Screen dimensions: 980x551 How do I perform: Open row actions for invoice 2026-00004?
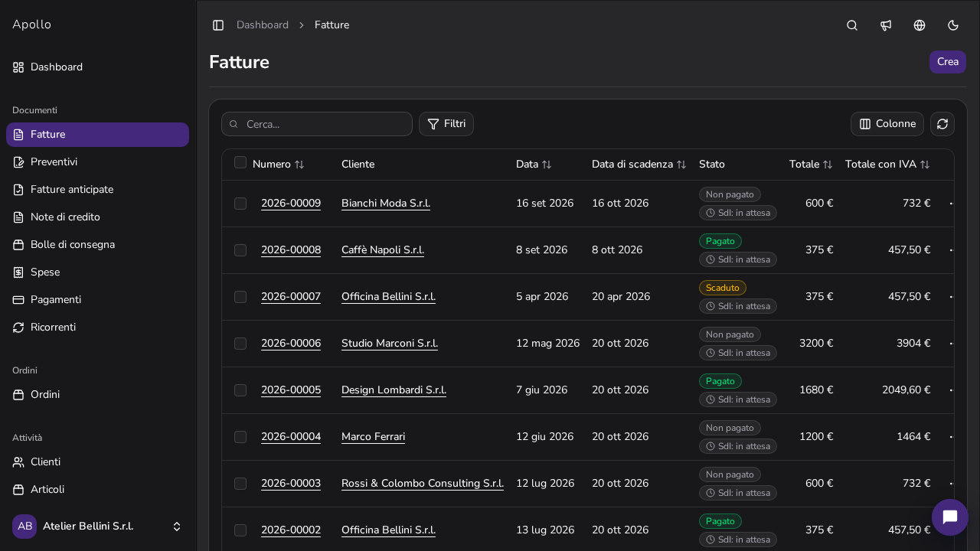951,437
